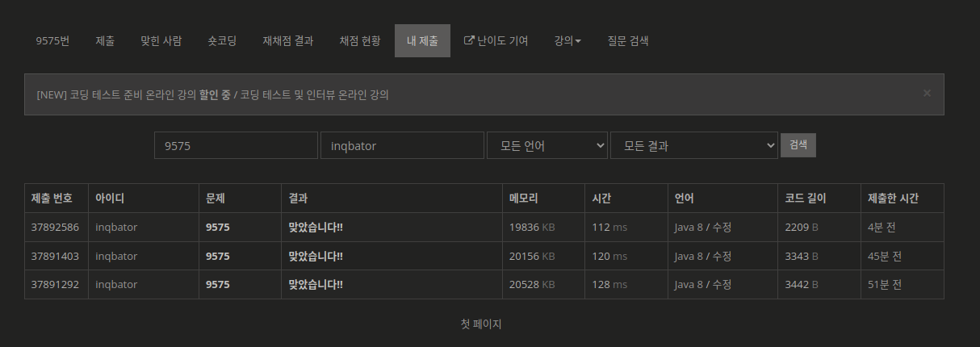Click submission number 37891292
The height and width of the screenshot is (347, 980).
(55, 285)
